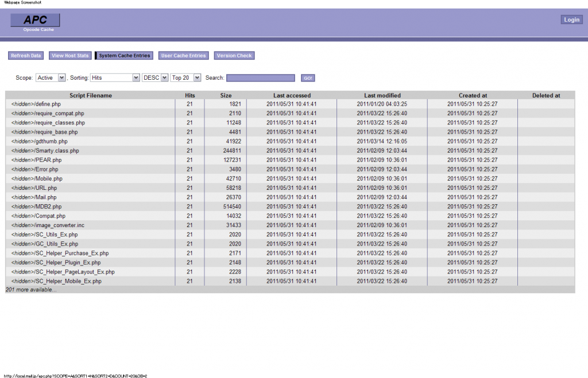Image resolution: width=588 pixels, height=378 pixels.
Task: Select the Compat.php filename
Action: coord(38,216)
